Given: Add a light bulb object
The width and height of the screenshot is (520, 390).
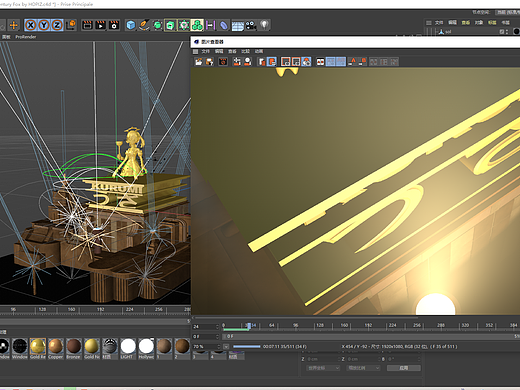Looking at the screenshot, I should click(x=264, y=25).
